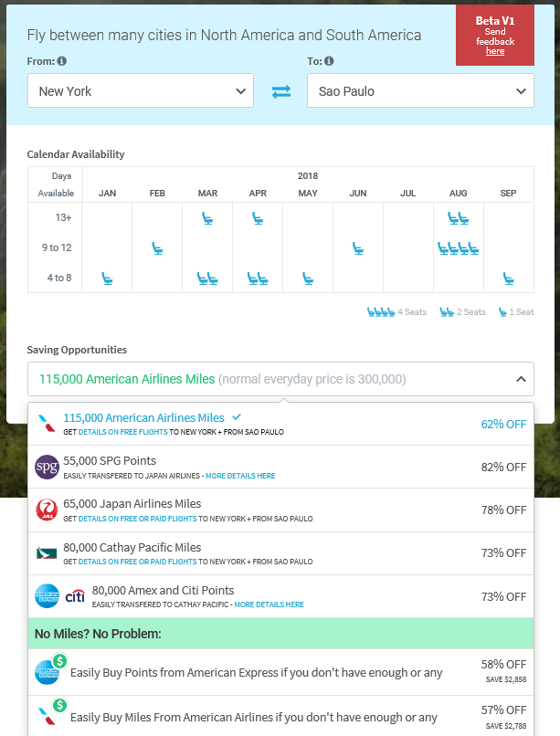Click the March 4 to 8 double seat icon
This screenshot has width=560, height=736.
click(207, 279)
